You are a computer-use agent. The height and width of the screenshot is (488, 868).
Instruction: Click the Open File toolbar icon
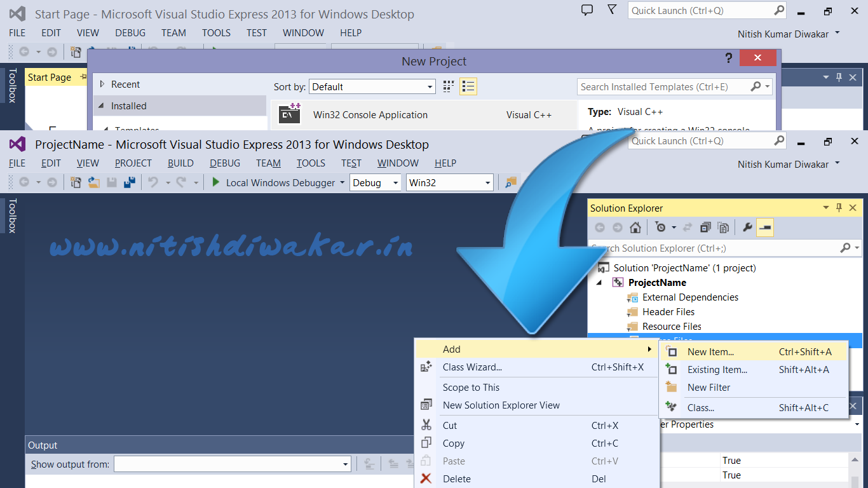(94, 182)
